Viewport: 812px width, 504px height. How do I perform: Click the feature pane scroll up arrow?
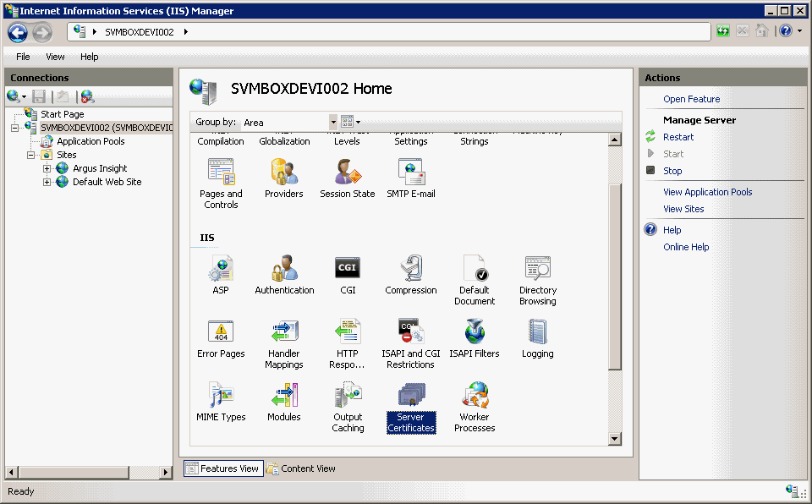pyautogui.click(x=615, y=140)
